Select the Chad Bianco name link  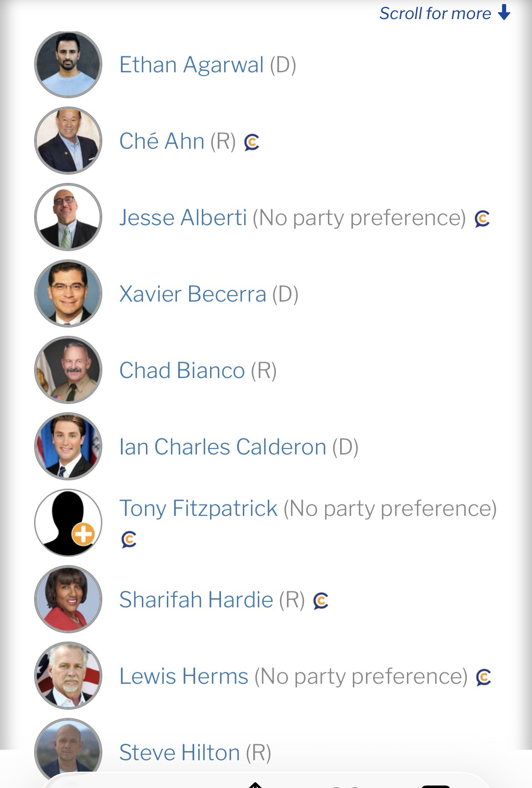coord(182,370)
